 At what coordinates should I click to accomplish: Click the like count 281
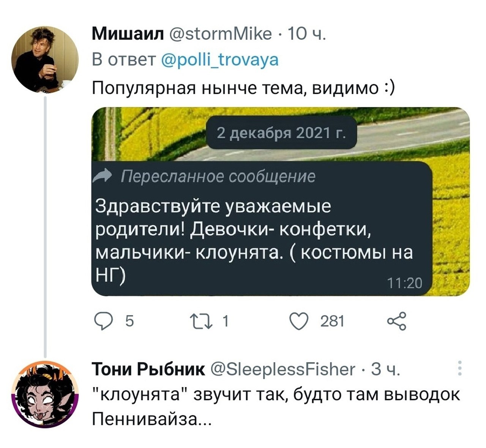(332, 322)
